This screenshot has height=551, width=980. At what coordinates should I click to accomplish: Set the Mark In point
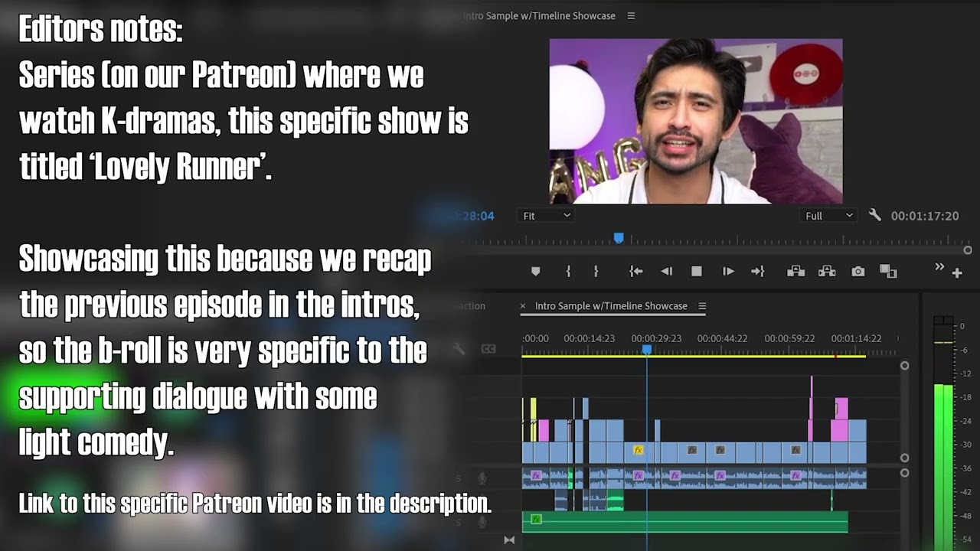point(568,272)
